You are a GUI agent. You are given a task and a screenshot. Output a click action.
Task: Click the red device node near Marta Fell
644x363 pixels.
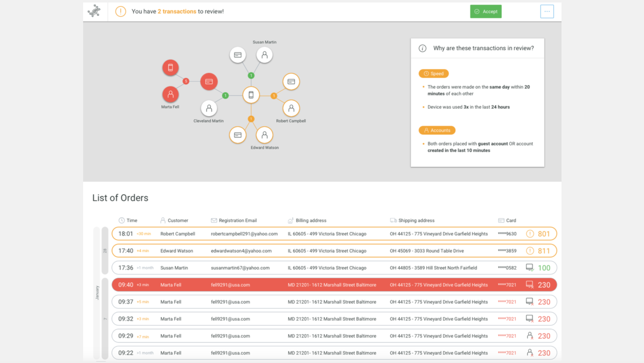point(170,67)
